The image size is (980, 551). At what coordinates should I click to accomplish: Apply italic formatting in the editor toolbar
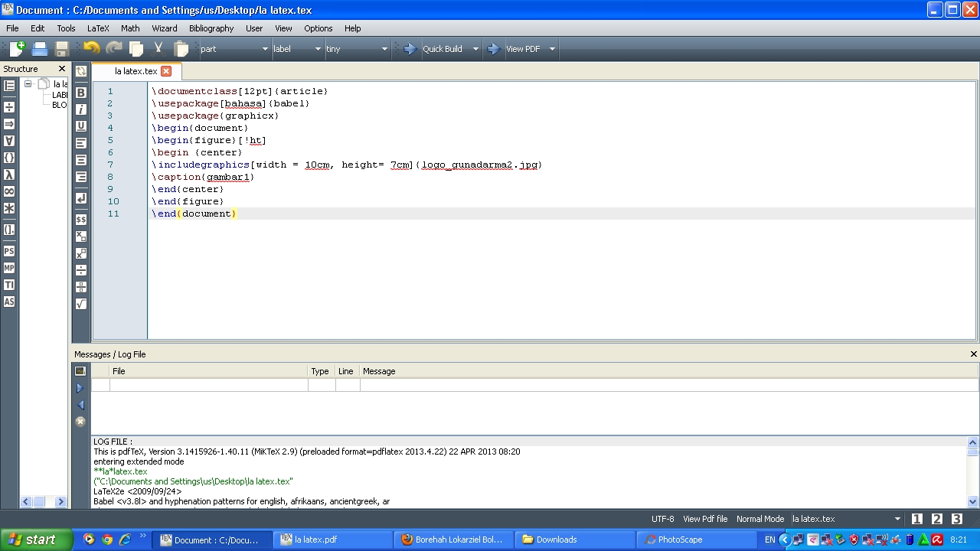80,109
